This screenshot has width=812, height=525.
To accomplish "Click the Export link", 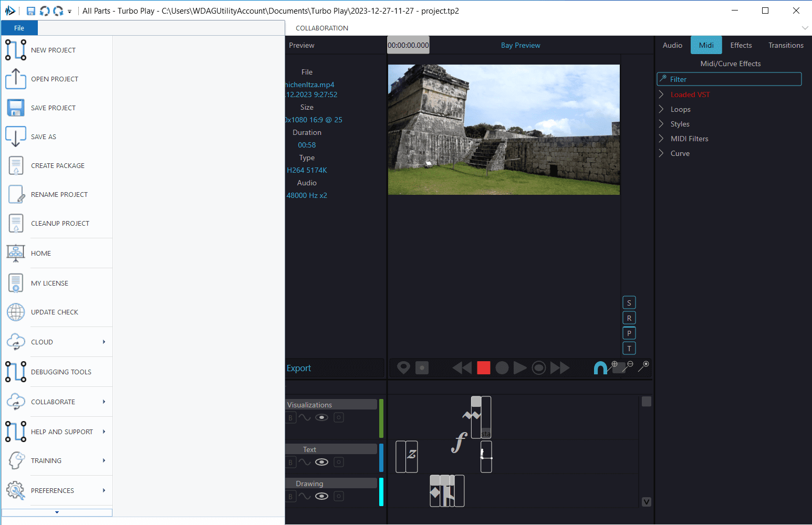I will pyautogui.click(x=299, y=368).
